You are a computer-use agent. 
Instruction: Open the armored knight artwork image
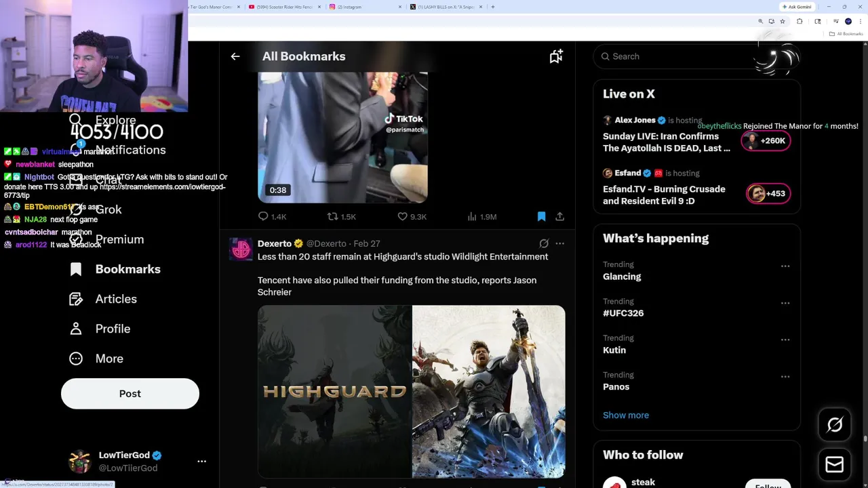489,392
